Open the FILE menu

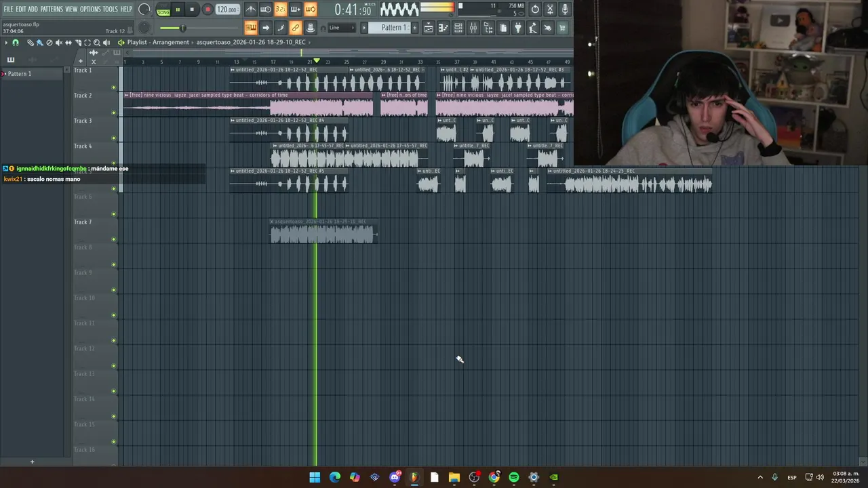tap(8, 9)
